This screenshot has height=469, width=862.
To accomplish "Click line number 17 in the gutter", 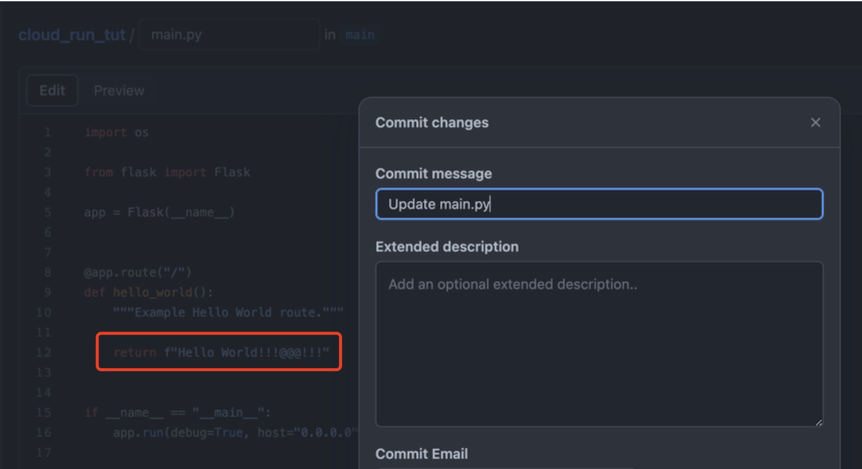I will click(x=43, y=453).
